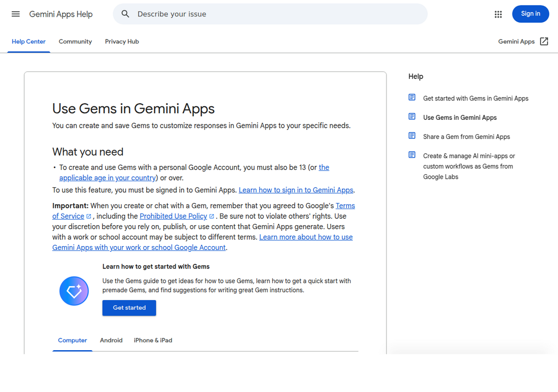Image resolution: width=558 pixels, height=392 pixels.
Task: Click article icon beside Share a Gem
Action: (x=412, y=136)
